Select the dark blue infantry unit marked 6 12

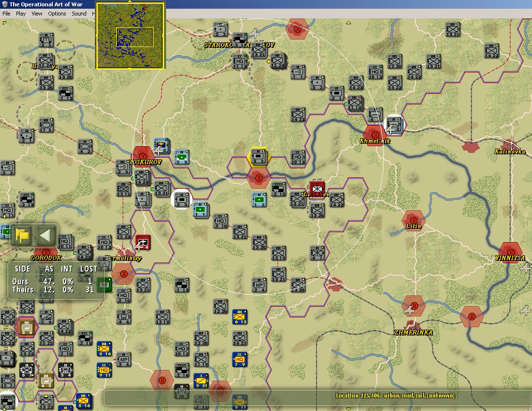(240, 317)
